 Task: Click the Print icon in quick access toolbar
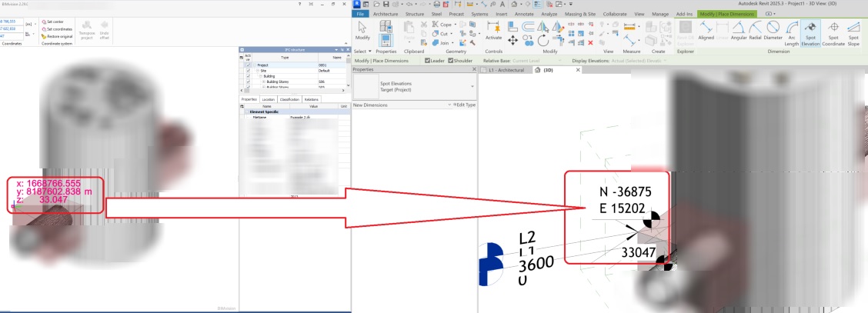437,4
